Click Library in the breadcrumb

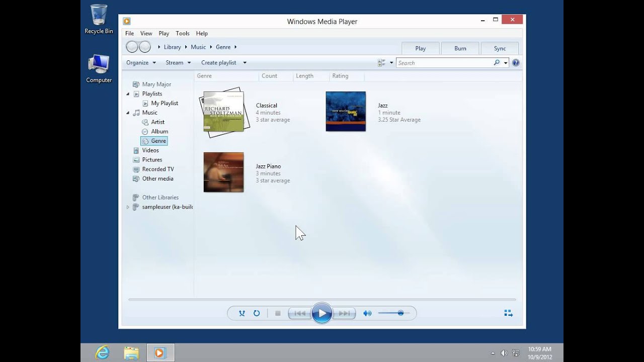point(172,47)
